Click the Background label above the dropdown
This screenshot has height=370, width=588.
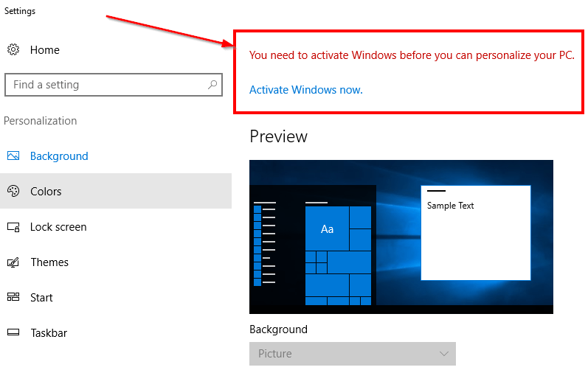279,329
